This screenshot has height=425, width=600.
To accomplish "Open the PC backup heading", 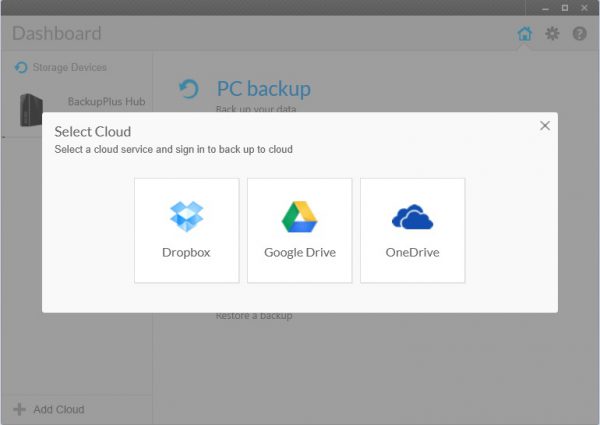I will click(x=264, y=90).
